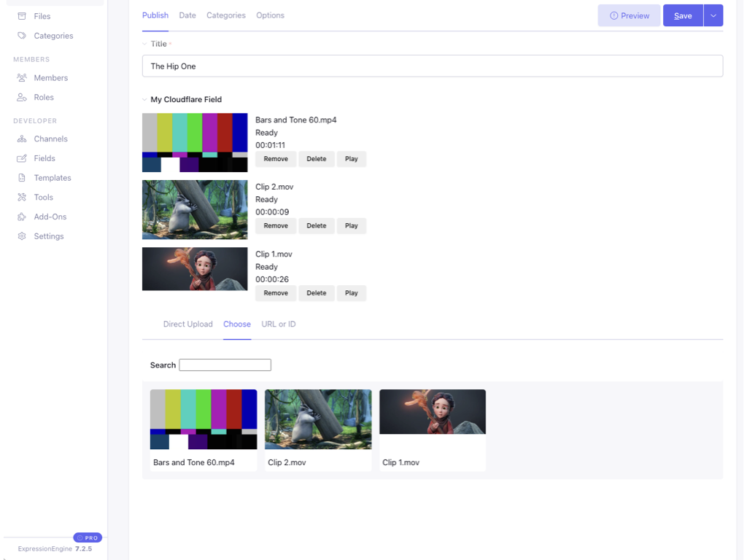747x560 pixels.
Task: Go to the Members page link
Action: pos(50,77)
